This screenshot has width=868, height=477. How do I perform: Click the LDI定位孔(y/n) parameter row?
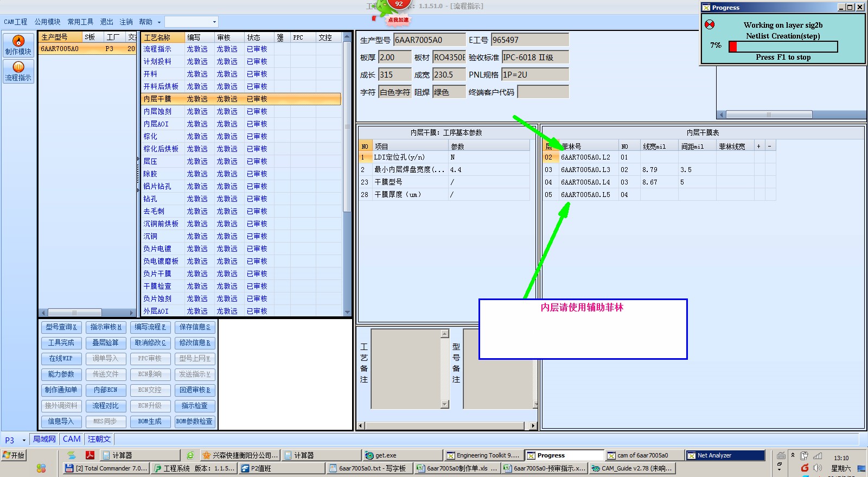(x=444, y=157)
